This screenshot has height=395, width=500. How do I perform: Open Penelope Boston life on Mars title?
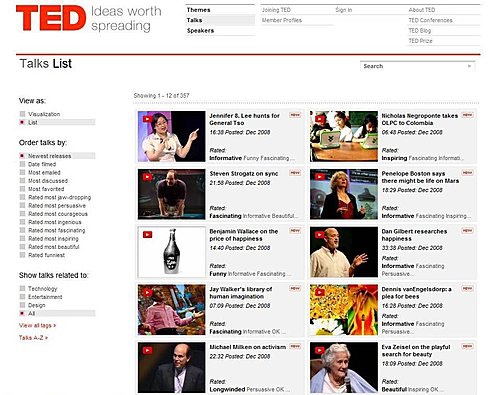tap(420, 177)
